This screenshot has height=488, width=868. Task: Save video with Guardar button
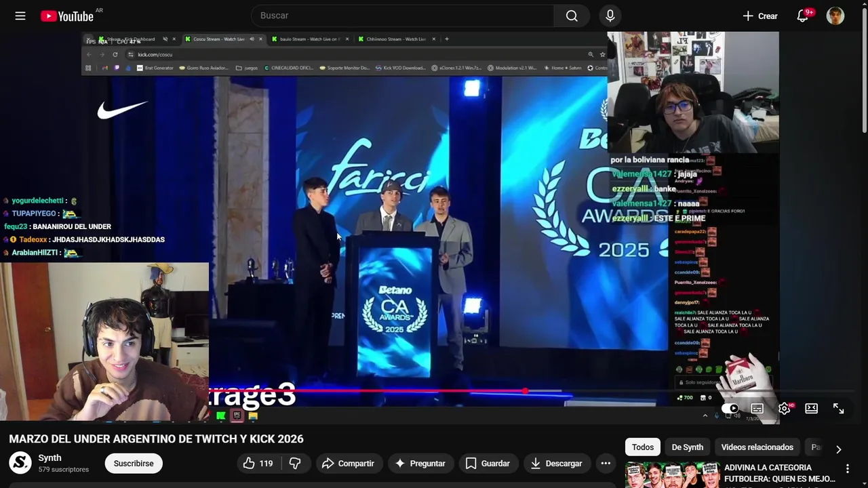tap(488, 464)
